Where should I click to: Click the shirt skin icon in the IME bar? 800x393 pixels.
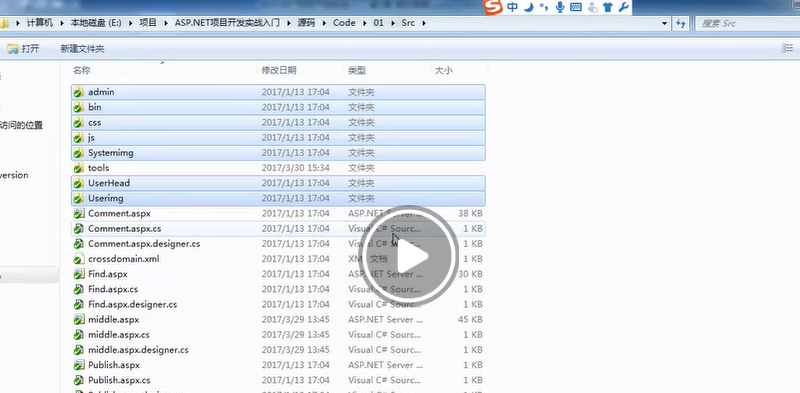click(x=608, y=7)
